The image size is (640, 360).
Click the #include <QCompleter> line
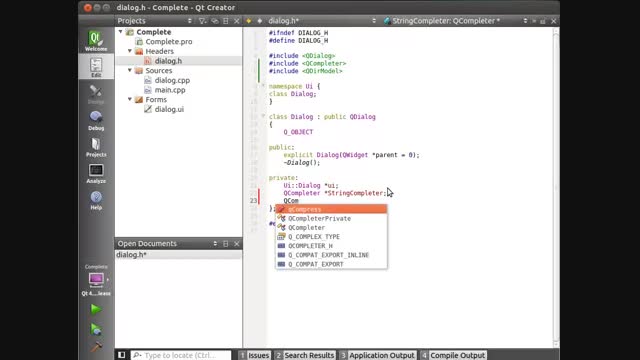tap(307, 63)
